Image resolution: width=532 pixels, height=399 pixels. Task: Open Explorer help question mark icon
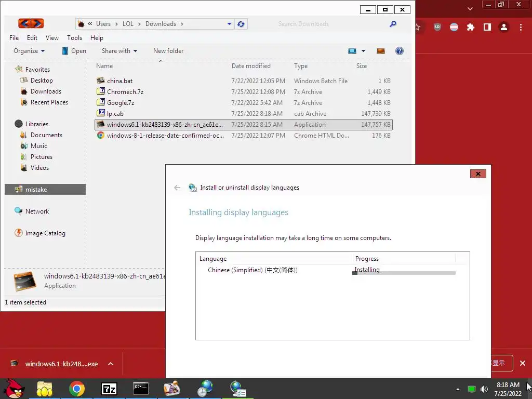tap(400, 51)
